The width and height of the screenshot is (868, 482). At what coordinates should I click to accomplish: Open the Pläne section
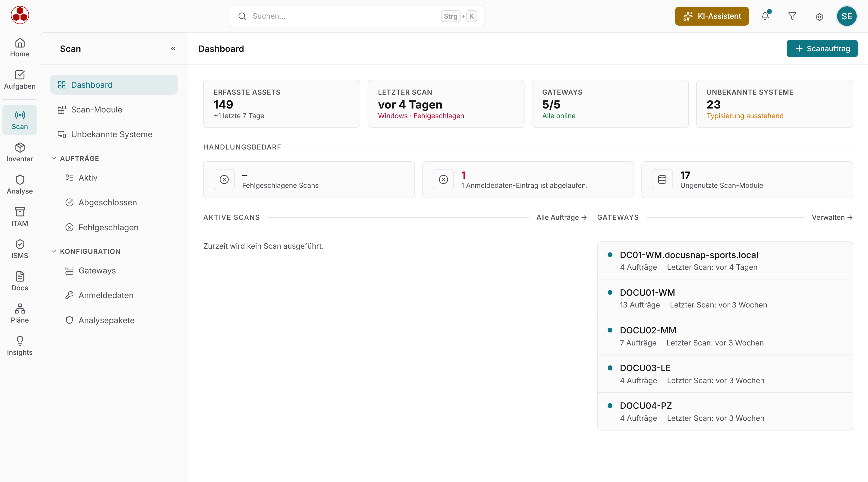pos(20,314)
